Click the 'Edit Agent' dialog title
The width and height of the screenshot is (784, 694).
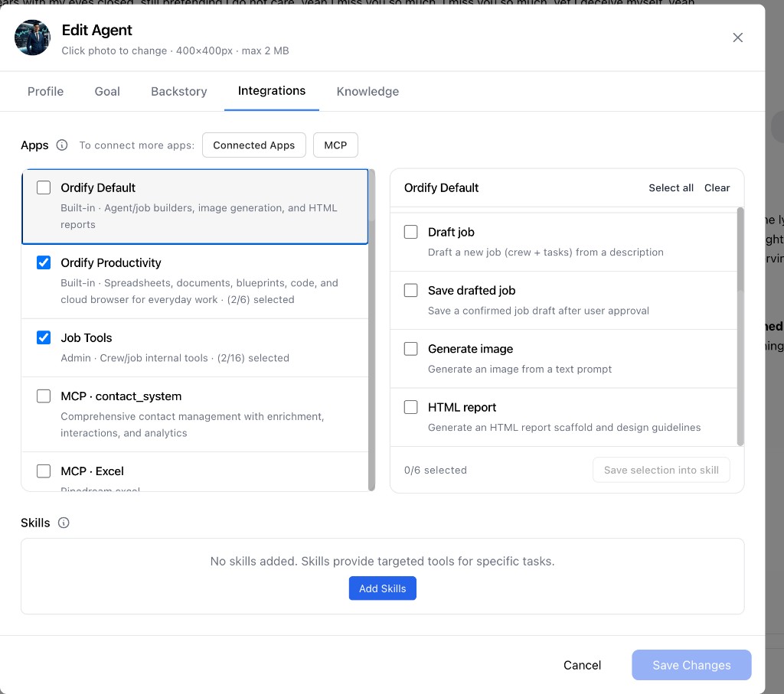click(x=97, y=30)
